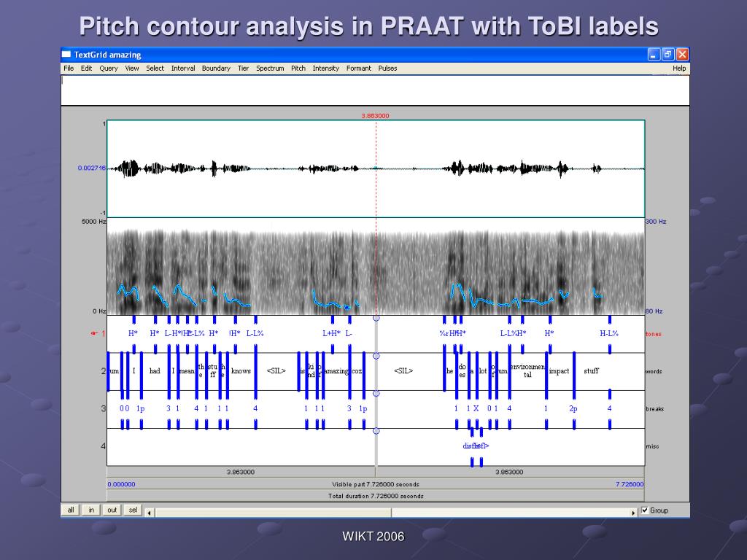Viewport: 747px width, 560px height.
Task: Click the Visible part 7.726000 seconds bar
Action: [x=376, y=484]
